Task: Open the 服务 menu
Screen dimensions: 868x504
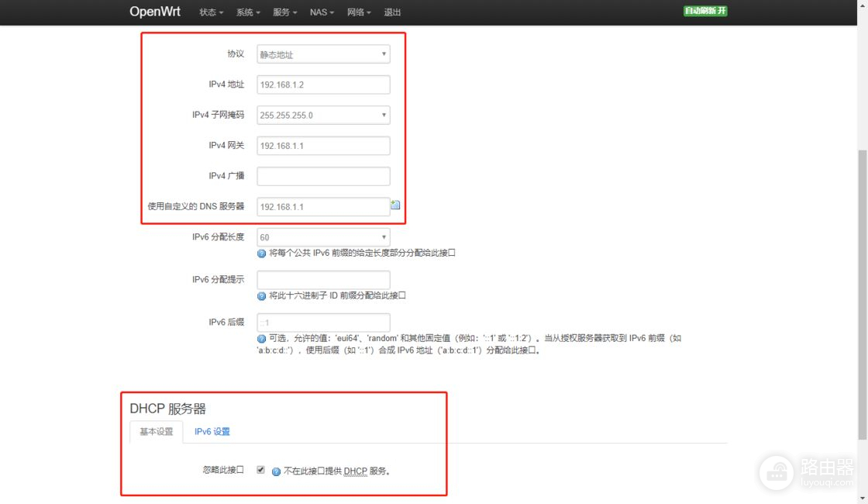Action: (x=285, y=12)
